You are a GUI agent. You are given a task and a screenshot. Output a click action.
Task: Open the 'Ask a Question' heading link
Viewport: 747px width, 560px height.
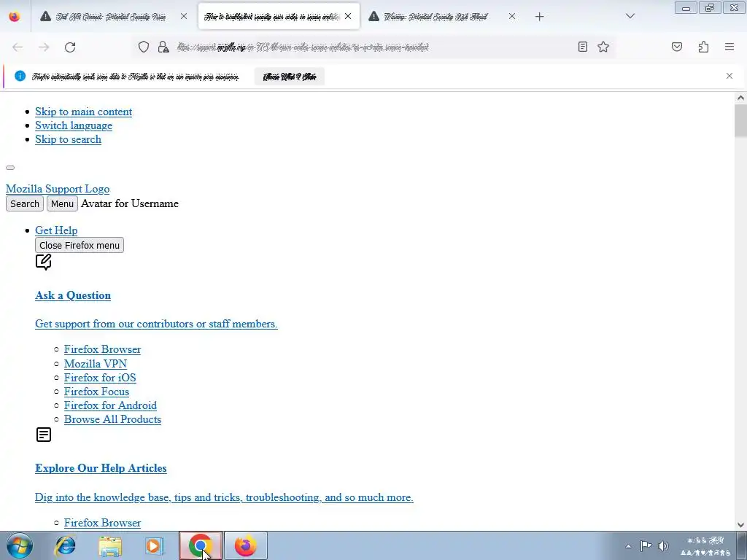point(73,295)
